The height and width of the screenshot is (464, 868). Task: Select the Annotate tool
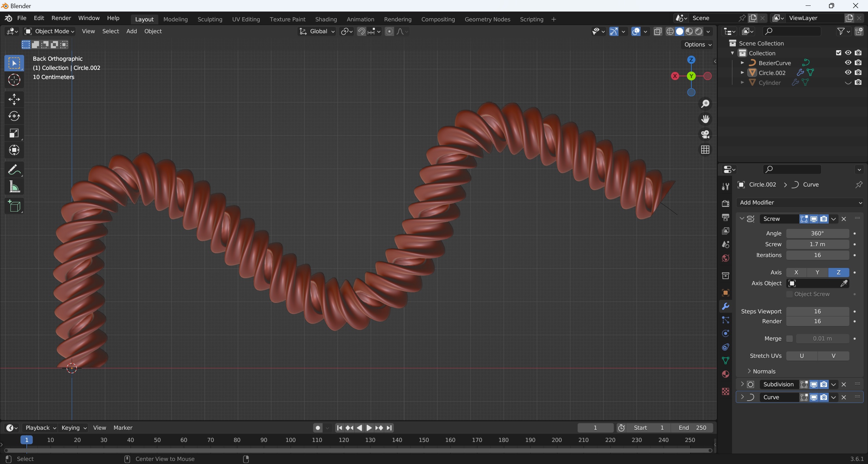point(14,170)
